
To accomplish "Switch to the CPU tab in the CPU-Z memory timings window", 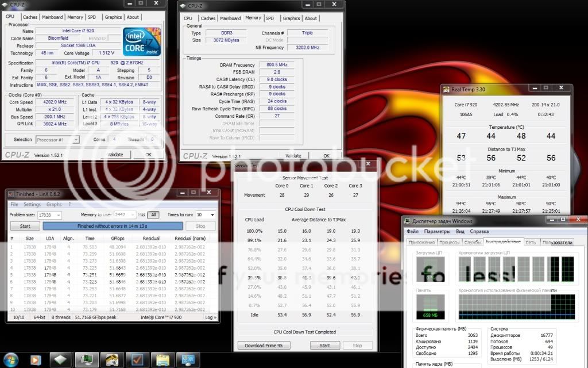I will point(188,18).
